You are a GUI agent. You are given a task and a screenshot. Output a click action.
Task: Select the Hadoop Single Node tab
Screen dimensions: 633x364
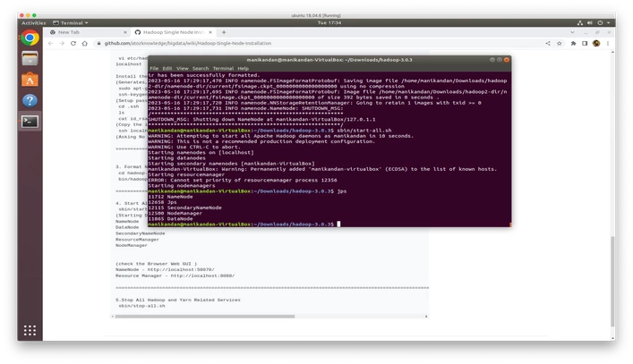(x=174, y=32)
